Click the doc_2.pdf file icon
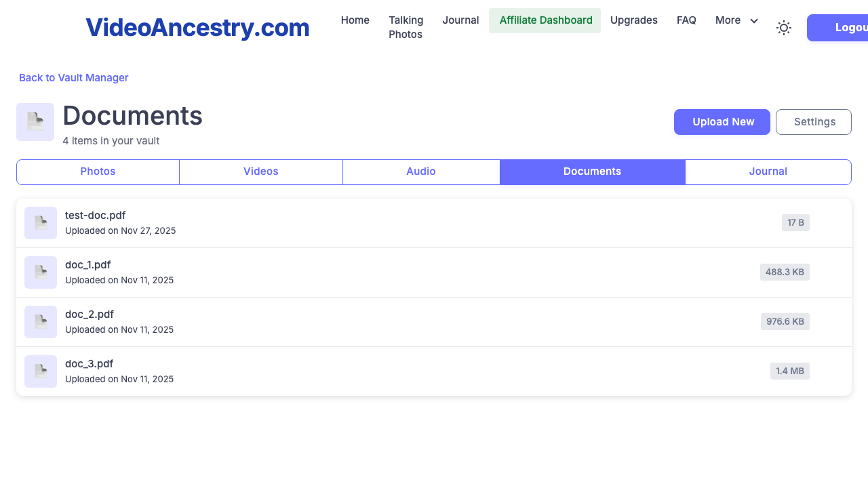868x488 pixels. 41,322
